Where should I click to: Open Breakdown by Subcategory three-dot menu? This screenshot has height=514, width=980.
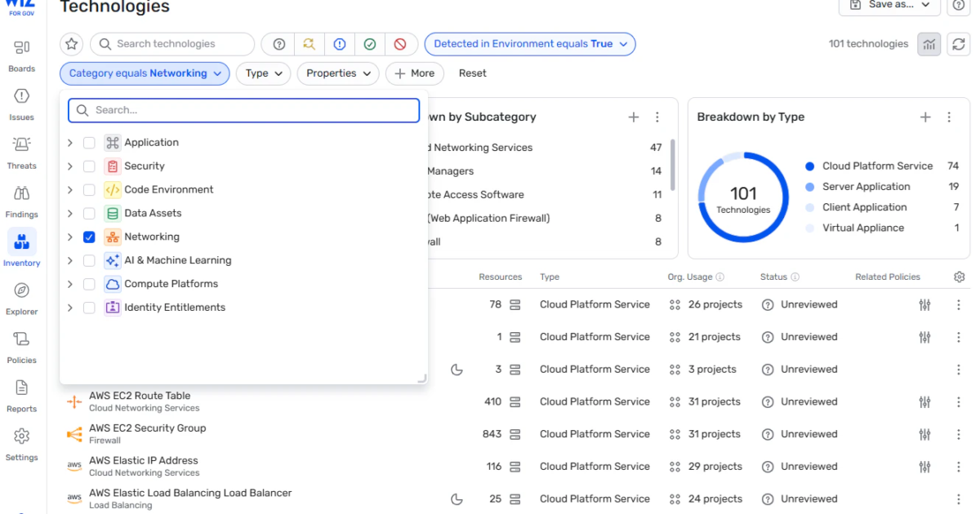coord(657,117)
